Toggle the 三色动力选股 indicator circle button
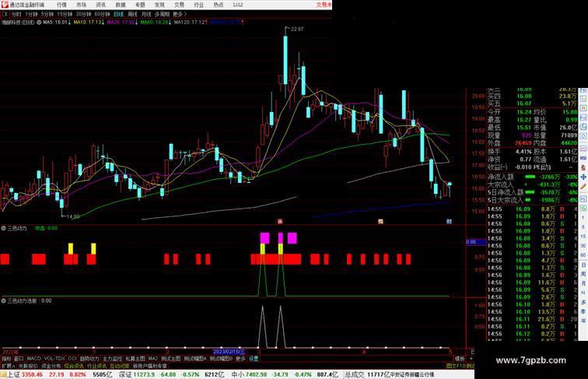Image resolution: width=588 pixels, height=379 pixels. point(3,300)
